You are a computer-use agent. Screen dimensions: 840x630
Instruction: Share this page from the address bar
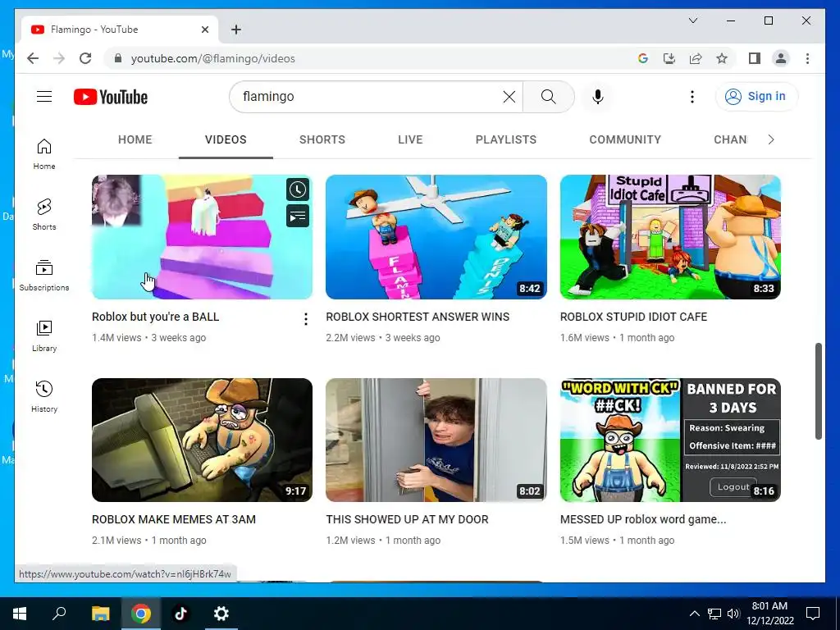696,58
